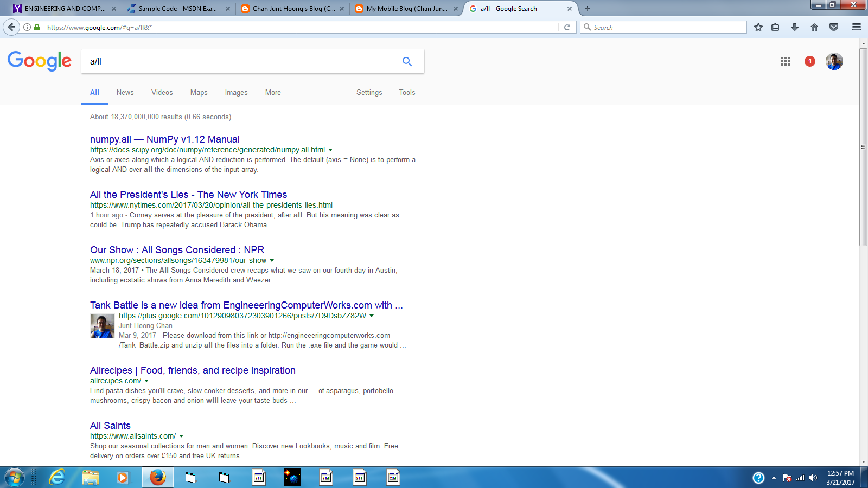Reload the current page
The image size is (868, 488).
(567, 27)
